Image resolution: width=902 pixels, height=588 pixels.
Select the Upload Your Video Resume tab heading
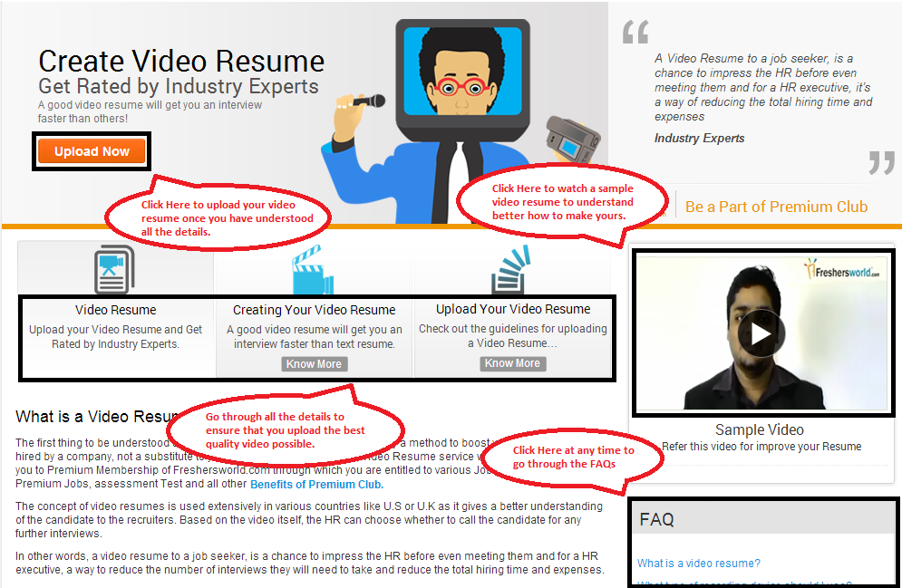coord(513,309)
